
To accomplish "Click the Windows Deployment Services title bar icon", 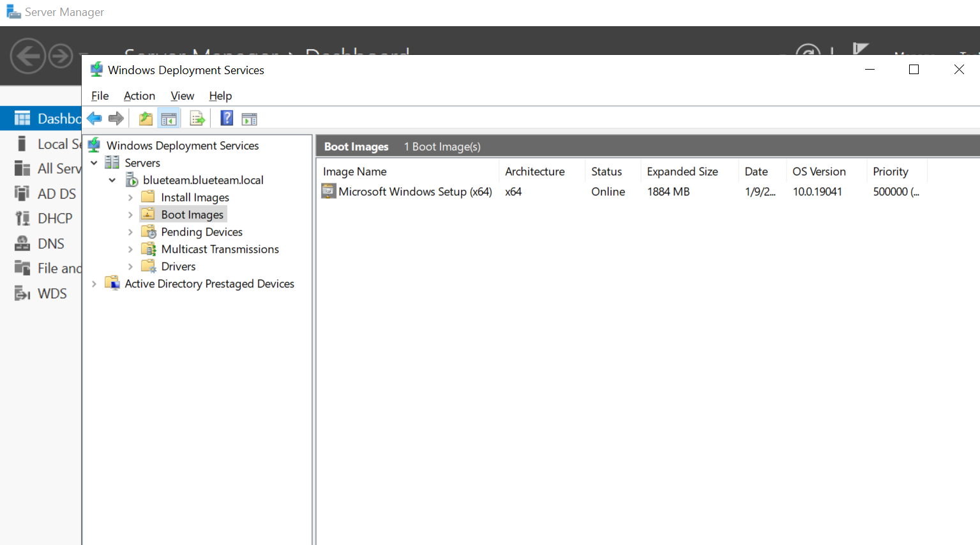I will 96,70.
